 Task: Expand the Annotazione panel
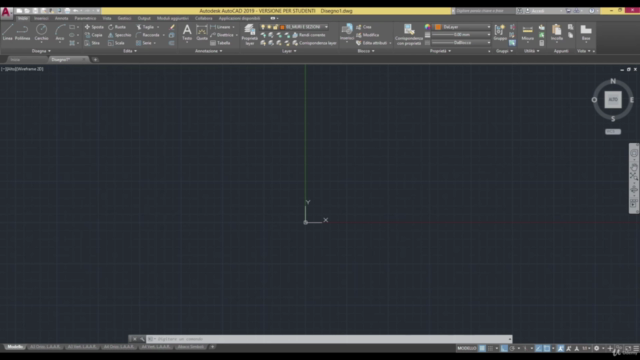pos(209,51)
